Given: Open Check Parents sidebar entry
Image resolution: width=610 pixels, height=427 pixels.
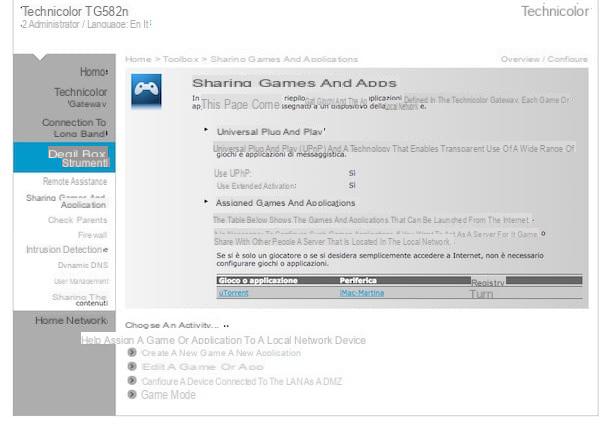Looking at the screenshot, I should [x=77, y=220].
